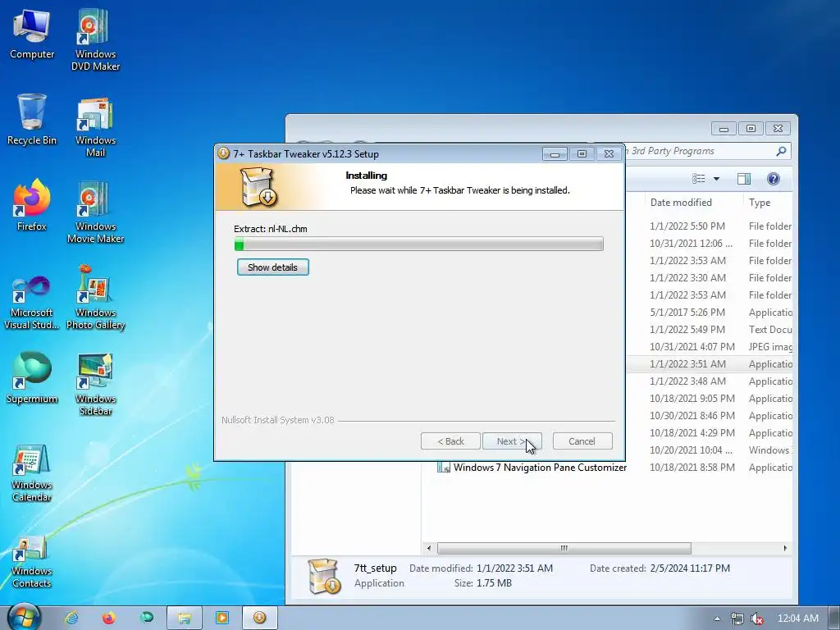Click the 7tt_setup file name in the details pane

coord(375,568)
